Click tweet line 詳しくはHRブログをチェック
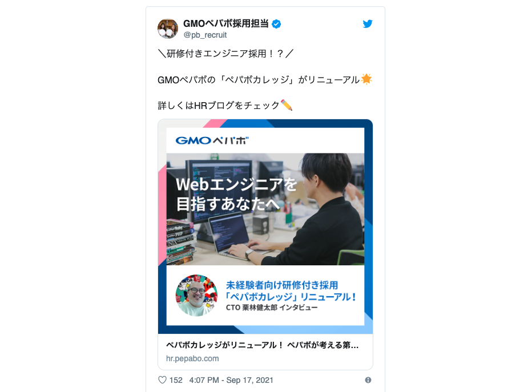532x392 pixels. 219,106
